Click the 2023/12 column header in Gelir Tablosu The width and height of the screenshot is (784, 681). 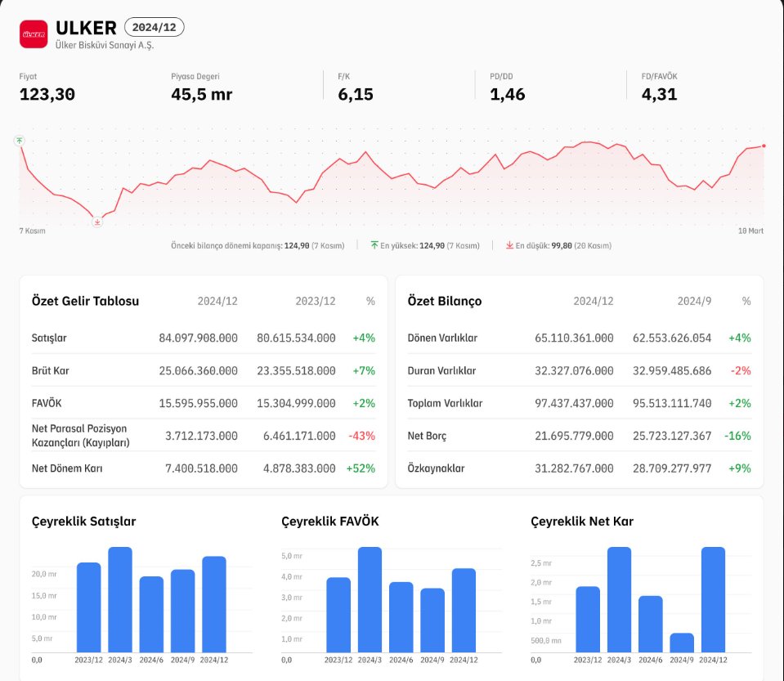coord(316,301)
